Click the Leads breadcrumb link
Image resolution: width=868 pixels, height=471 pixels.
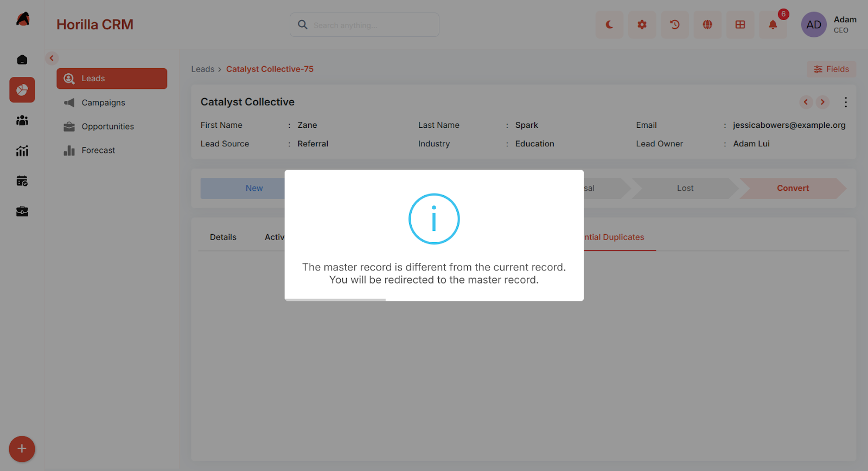click(203, 69)
